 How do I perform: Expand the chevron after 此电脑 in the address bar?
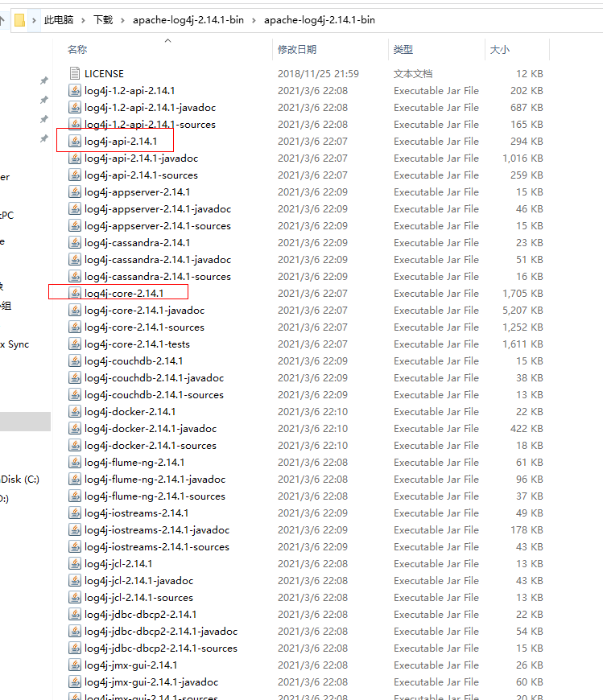(x=83, y=20)
